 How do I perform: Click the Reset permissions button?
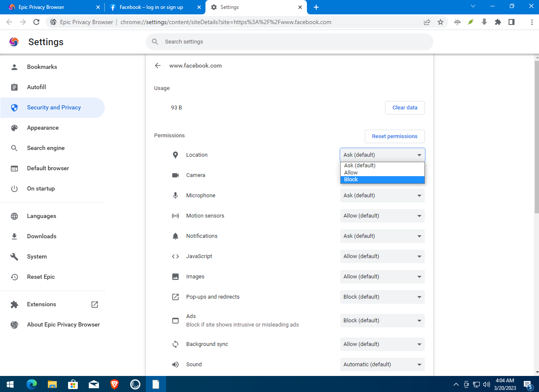pos(395,136)
